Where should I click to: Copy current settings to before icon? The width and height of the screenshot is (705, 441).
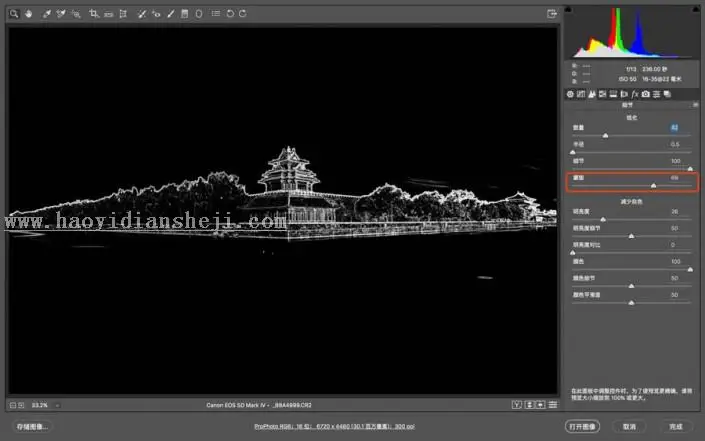click(540, 405)
